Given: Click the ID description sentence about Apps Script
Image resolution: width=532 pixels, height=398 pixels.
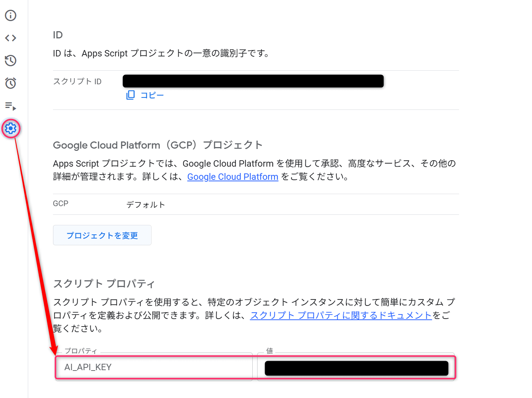Looking at the screenshot, I should point(162,53).
